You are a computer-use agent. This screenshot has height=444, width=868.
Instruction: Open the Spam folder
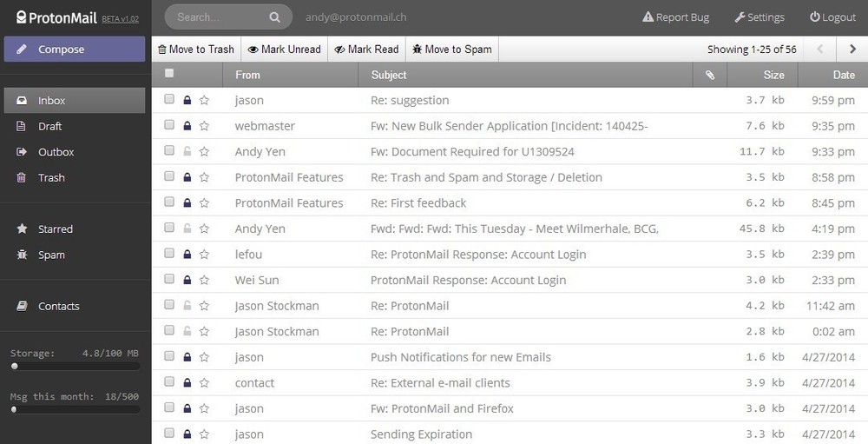51,255
